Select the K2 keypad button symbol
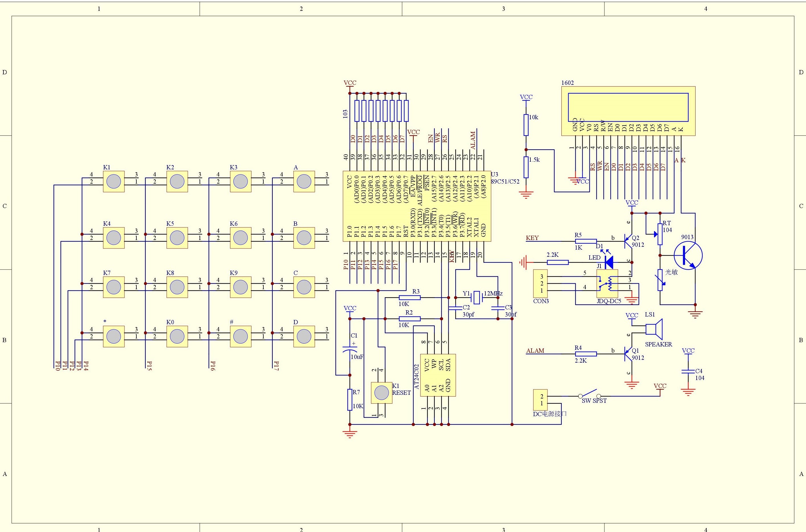Viewport: 806px width, 532px height. [177, 182]
